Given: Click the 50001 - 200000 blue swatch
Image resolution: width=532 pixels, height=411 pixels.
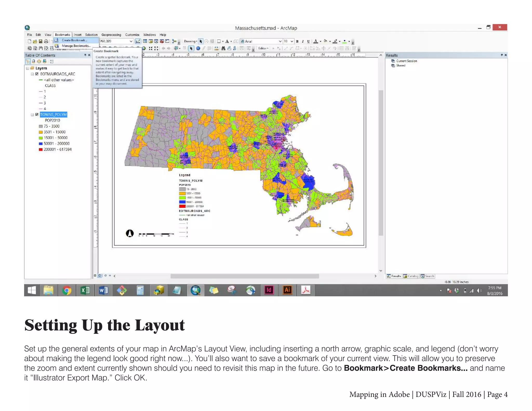Looking at the screenshot, I should pyautogui.click(x=41, y=144).
